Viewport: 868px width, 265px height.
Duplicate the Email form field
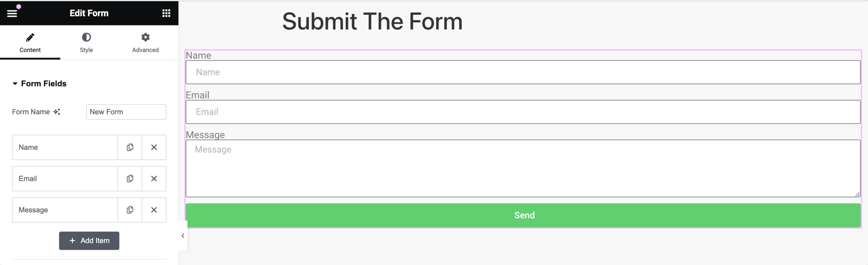[130, 179]
